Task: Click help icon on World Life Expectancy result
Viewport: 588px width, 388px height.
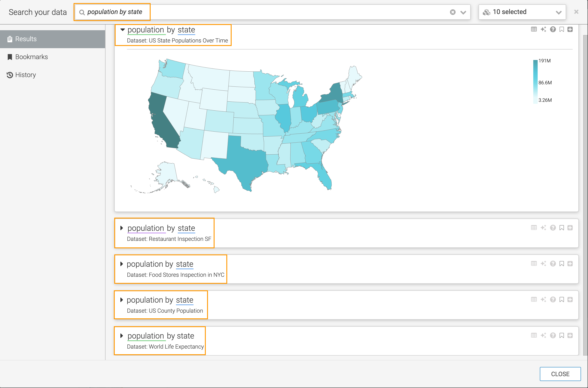Action: coord(553,335)
